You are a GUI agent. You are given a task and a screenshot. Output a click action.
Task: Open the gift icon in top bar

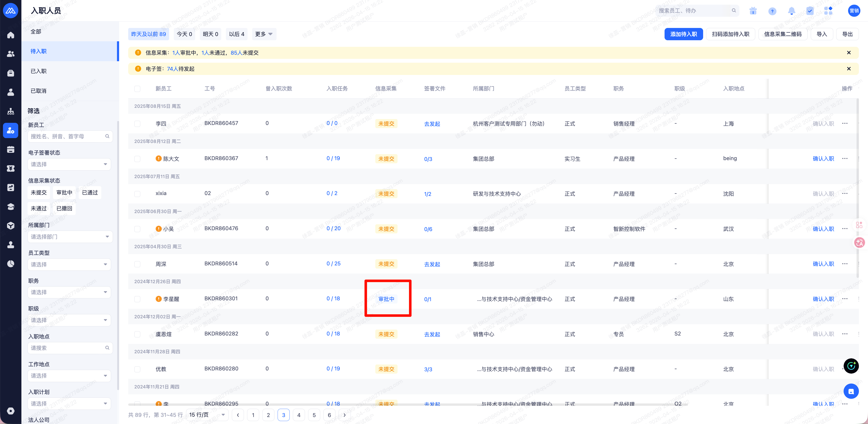point(753,11)
